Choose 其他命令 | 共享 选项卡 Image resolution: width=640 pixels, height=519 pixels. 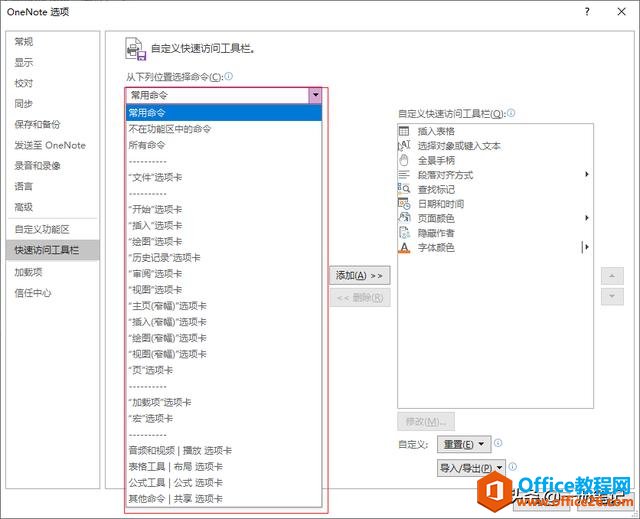(x=224, y=499)
